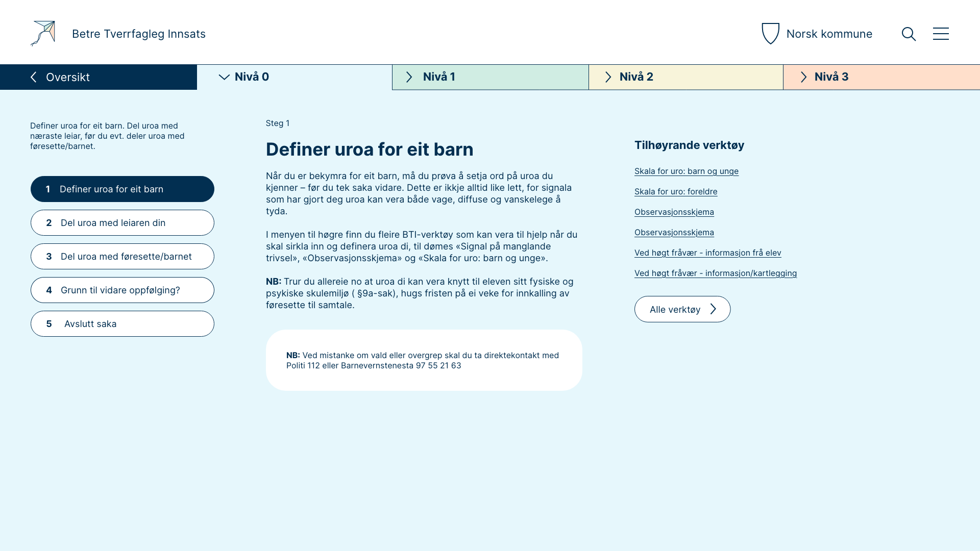Screen dimensions: 980x551
Task: Open Skala for uro: foreldre link
Action: 675,192
